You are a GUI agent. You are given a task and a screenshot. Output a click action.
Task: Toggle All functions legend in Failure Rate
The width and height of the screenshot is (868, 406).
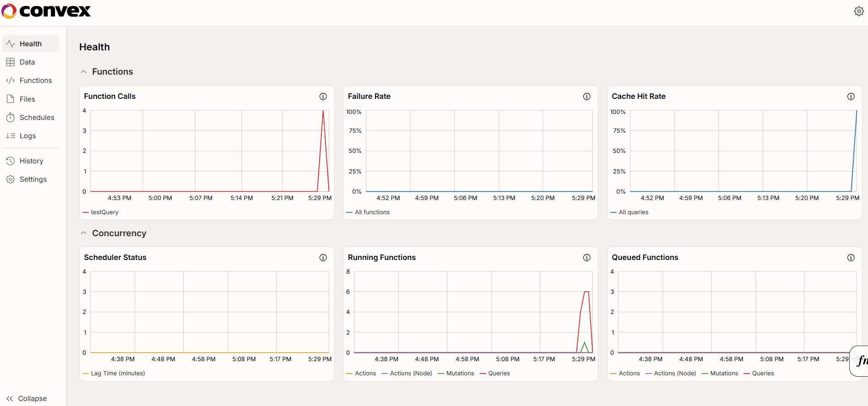click(x=368, y=212)
